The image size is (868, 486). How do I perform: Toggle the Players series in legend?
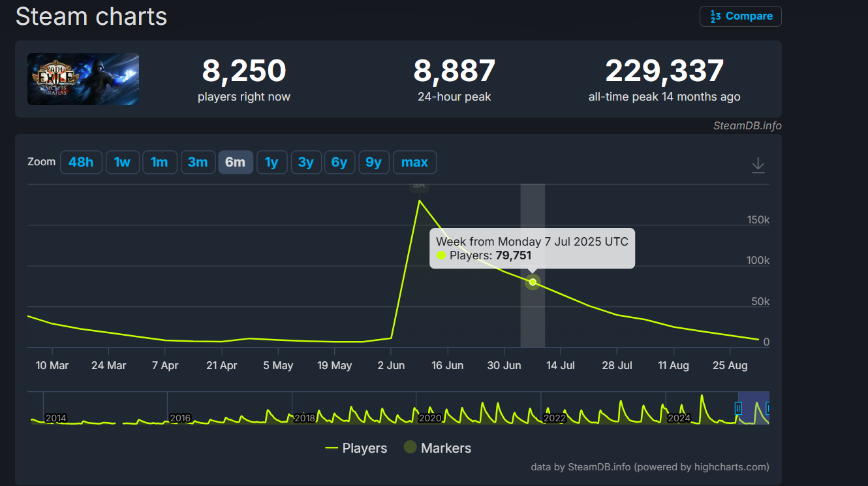coord(356,448)
